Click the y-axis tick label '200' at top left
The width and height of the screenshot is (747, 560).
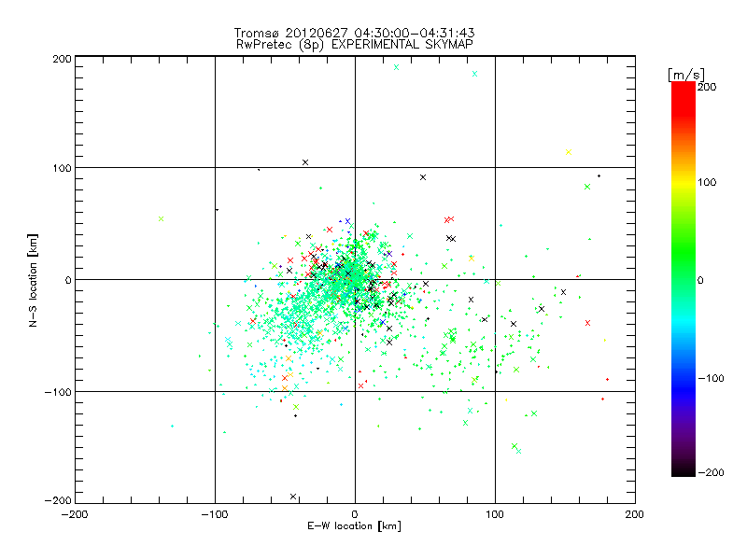click(62, 59)
